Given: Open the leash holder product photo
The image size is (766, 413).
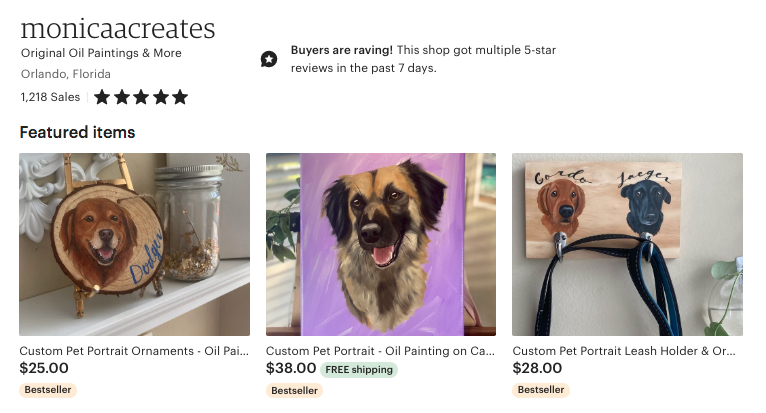Looking at the screenshot, I should [627, 244].
